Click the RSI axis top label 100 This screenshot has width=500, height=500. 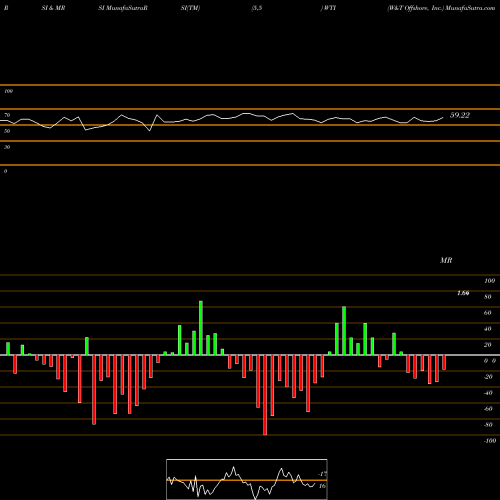coord(8,91)
